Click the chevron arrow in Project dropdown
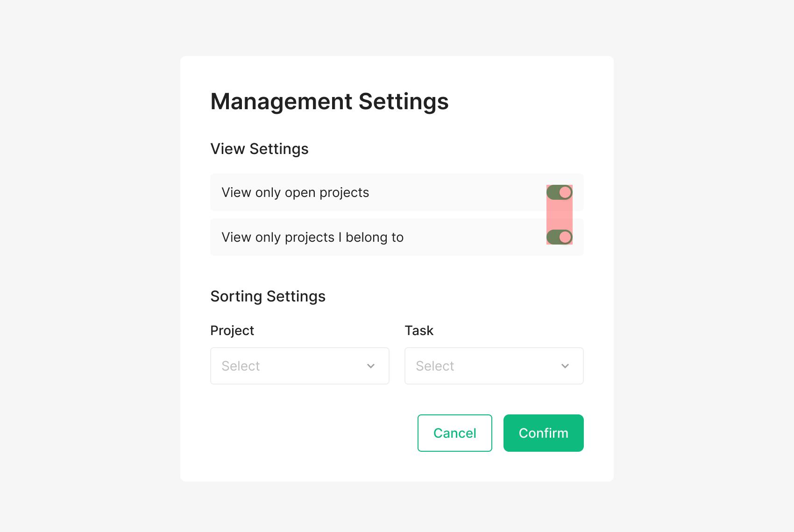This screenshot has height=532, width=794. [371, 366]
